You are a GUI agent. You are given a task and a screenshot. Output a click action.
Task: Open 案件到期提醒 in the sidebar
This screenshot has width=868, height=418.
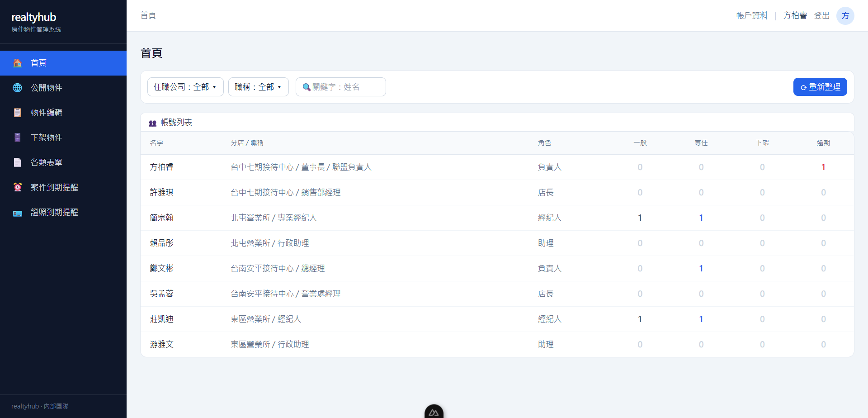63,187
